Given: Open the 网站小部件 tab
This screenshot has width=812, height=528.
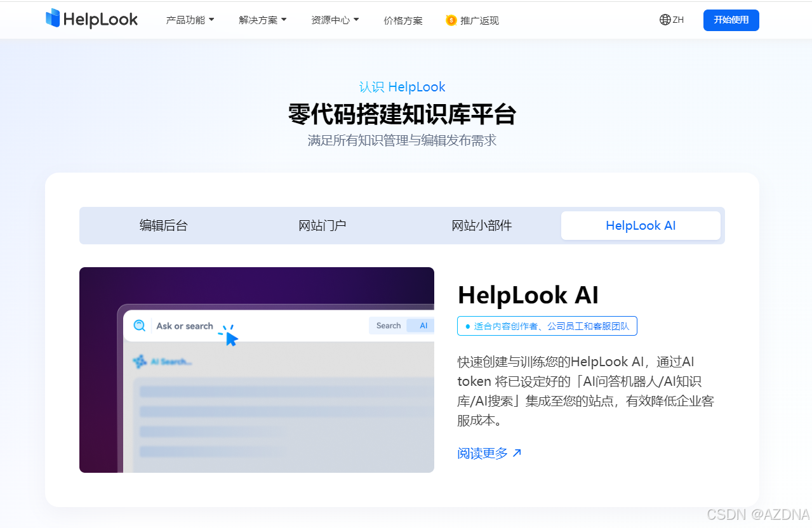Looking at the screenshot, I should [482, 225].
